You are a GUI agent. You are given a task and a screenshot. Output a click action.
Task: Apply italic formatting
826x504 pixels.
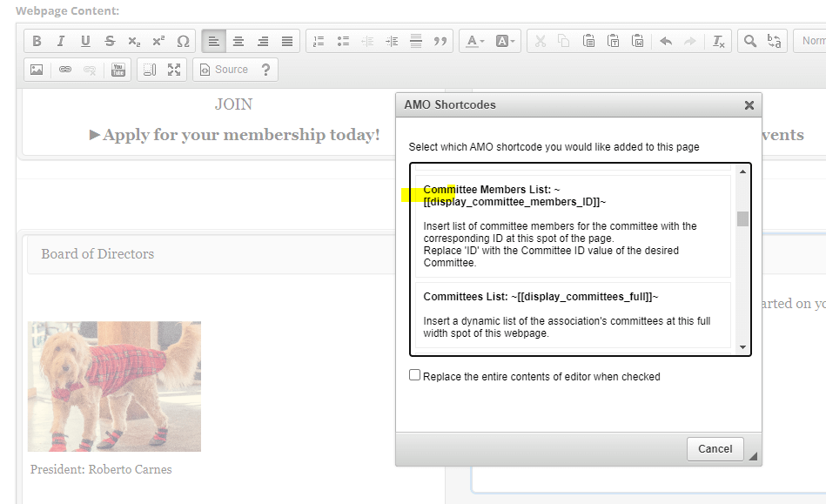click(61, 41)
